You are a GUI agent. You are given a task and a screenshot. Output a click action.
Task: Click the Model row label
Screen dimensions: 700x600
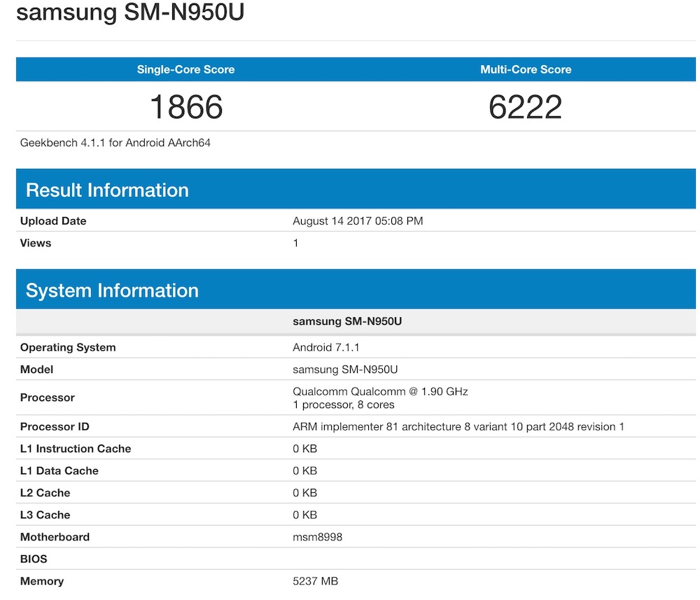tap(36, 369)
